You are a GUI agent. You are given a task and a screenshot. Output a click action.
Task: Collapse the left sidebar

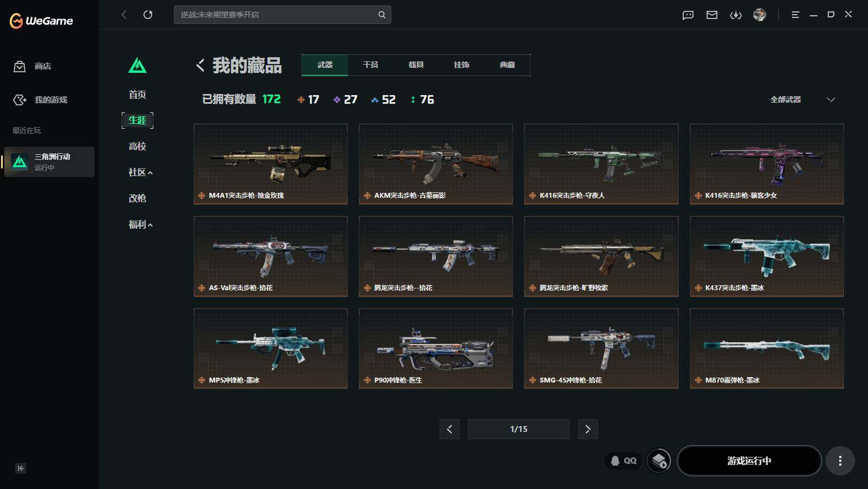point(21,468)
